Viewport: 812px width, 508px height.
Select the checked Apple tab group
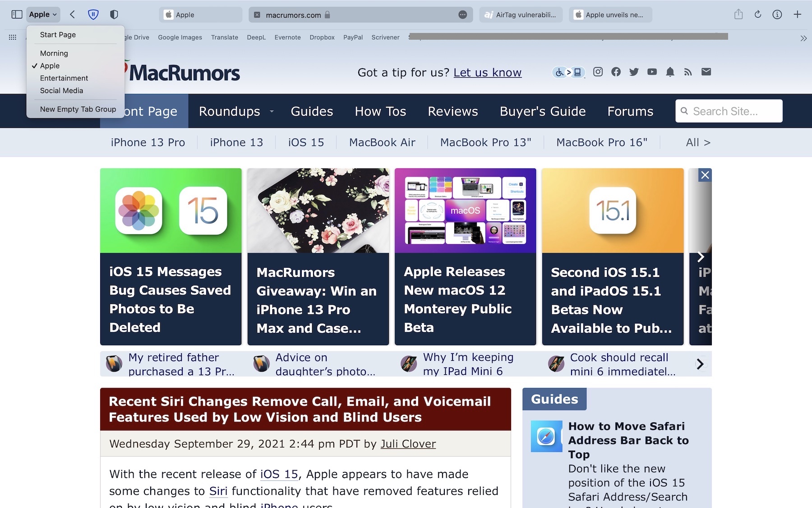pos(50,66)
